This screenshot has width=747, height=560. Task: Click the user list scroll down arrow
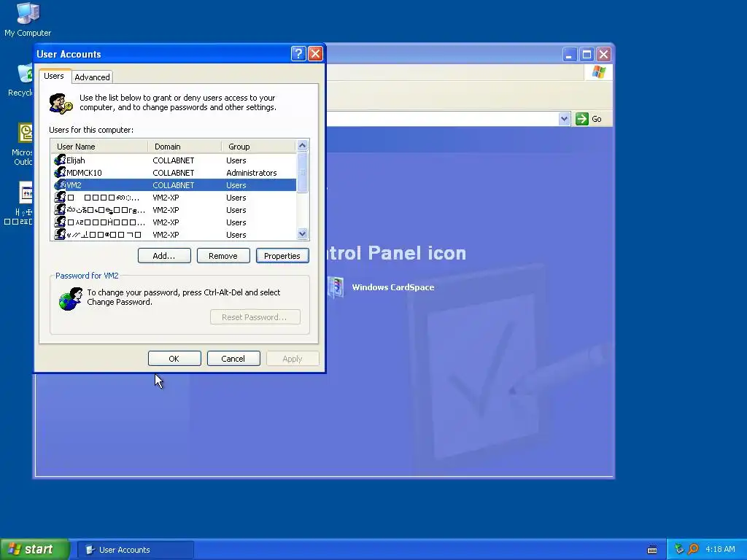[x=302, y=234]
